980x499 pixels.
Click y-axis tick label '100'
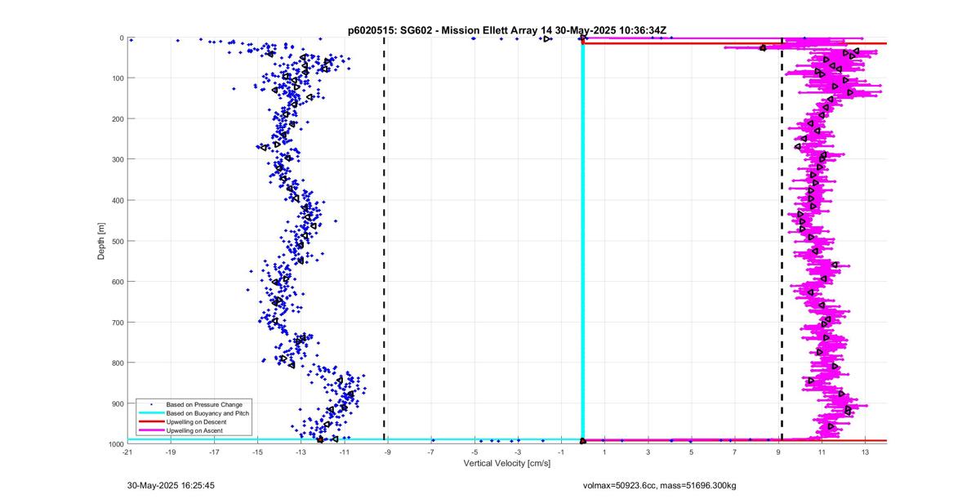[x=117, y=78]
